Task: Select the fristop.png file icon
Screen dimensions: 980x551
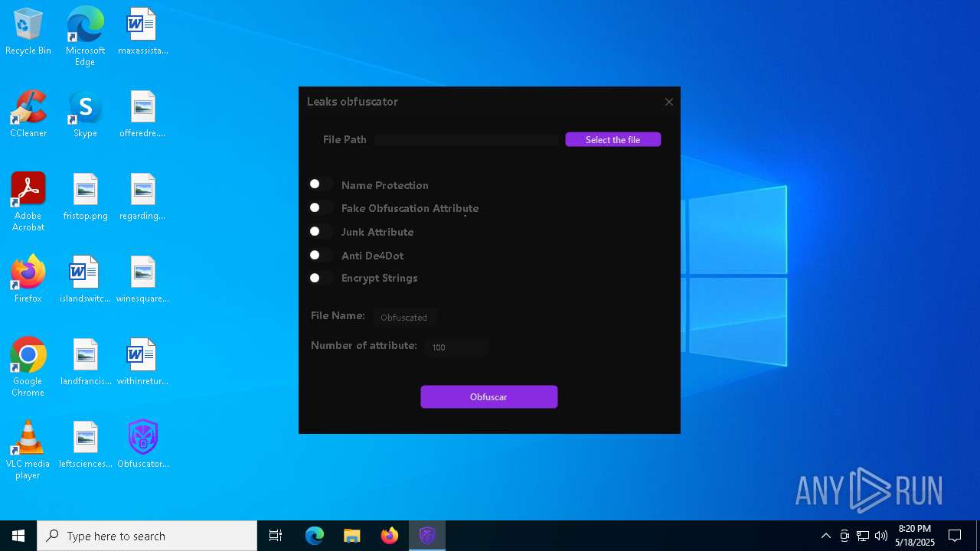Action: coord(85,197)
